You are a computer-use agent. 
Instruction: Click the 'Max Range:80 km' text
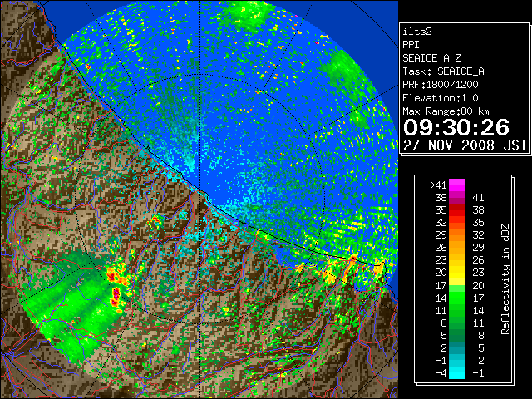(x=446, y=111)
